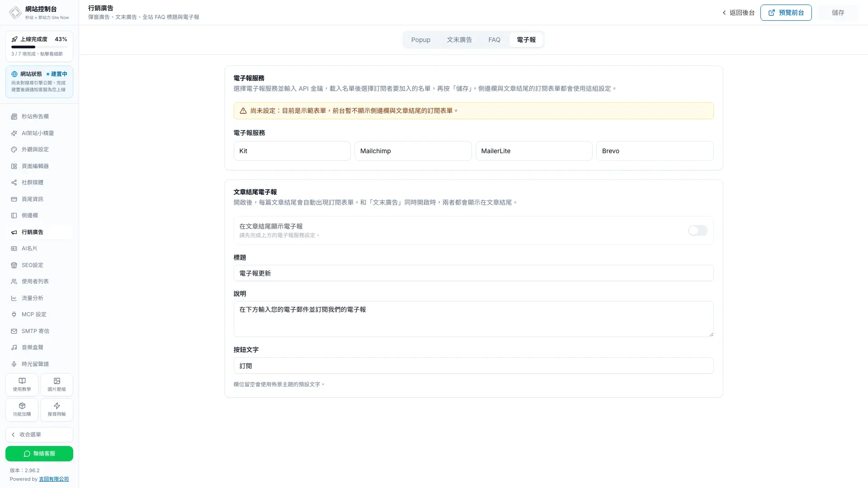Switch to the 文末廣告 tab
The height and width of the screenshot is (488, 868).
(459, 40)
